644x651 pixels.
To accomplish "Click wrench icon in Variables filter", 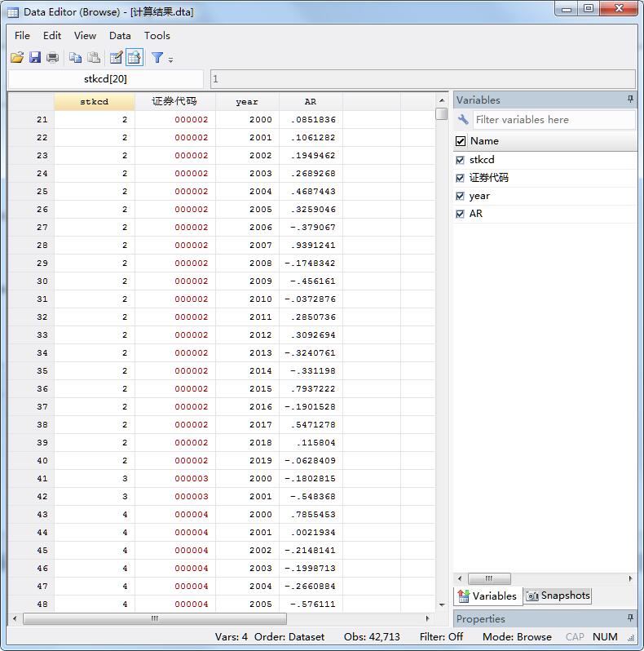I will point(463,120).
